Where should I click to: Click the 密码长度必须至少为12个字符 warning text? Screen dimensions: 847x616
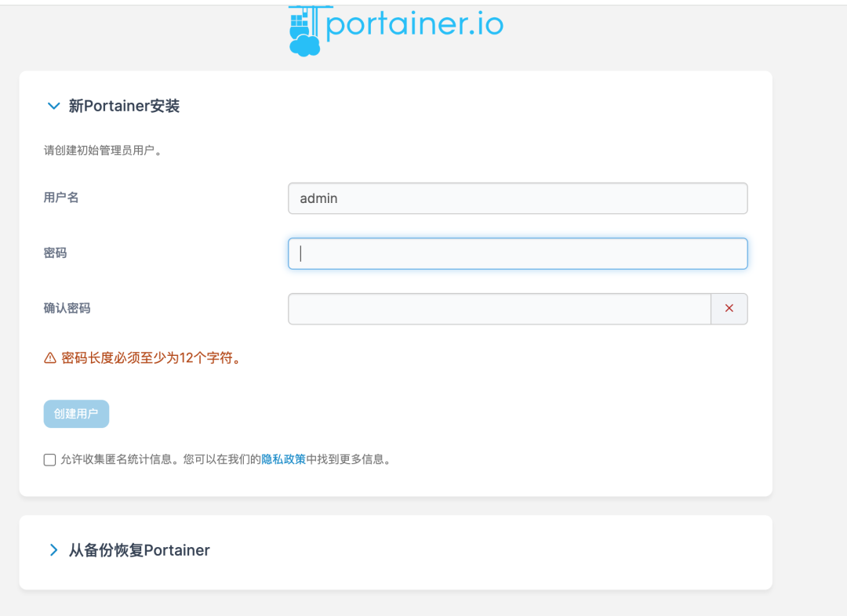152,357
